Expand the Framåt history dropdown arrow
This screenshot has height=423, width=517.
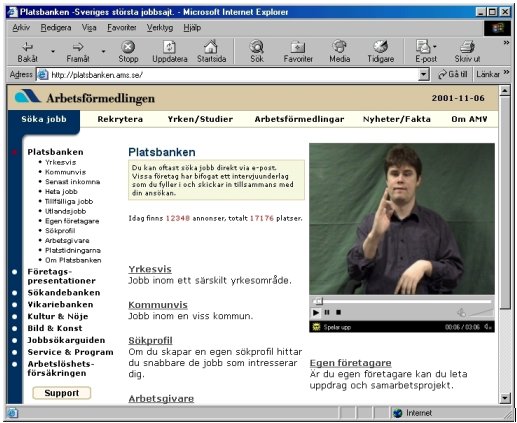pyautogui.click(x=103, y=52)
